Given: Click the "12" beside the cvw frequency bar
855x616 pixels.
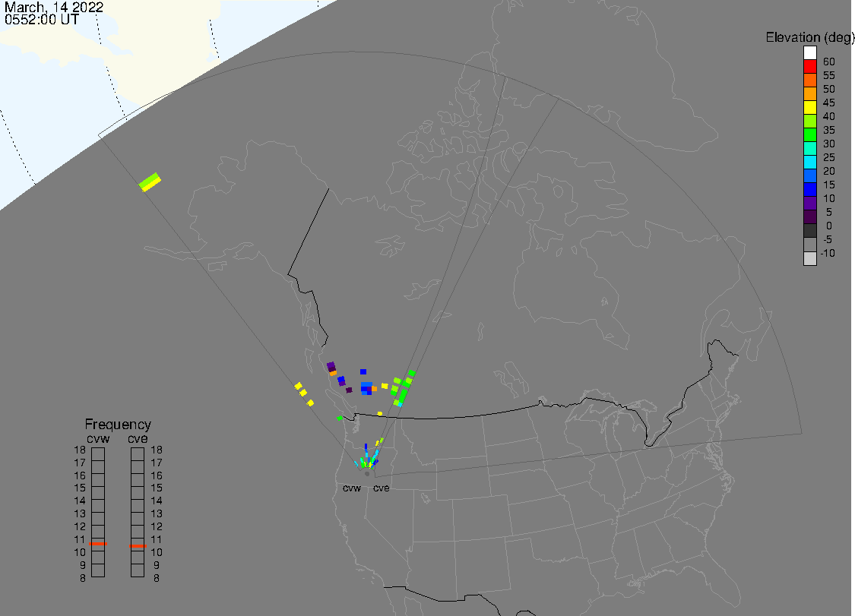Looking at the screenshot, I should tap(80, 526).
